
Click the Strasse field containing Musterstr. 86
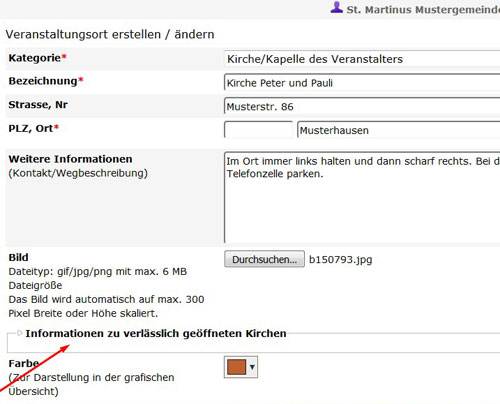tap(362, 107)
